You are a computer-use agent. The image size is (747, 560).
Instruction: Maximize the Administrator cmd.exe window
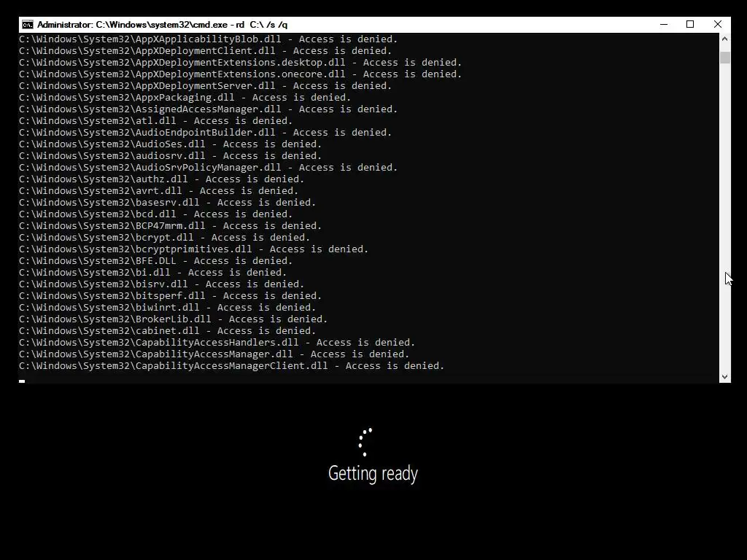pyautogui.click(x=690, y=24)
